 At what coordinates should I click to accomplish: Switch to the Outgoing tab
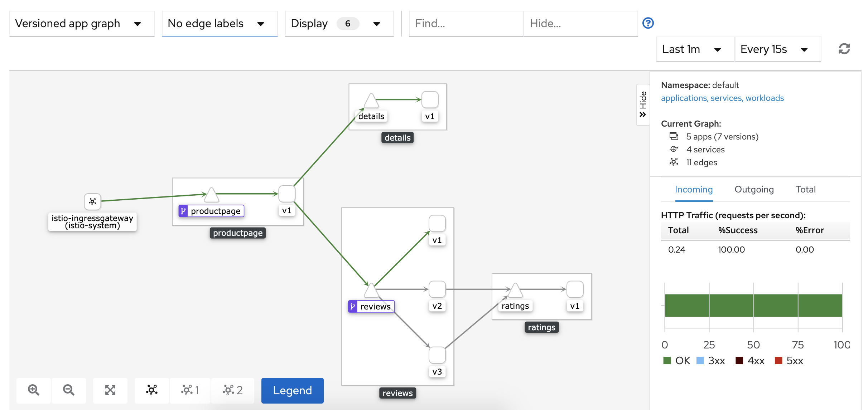click(754, 189)
